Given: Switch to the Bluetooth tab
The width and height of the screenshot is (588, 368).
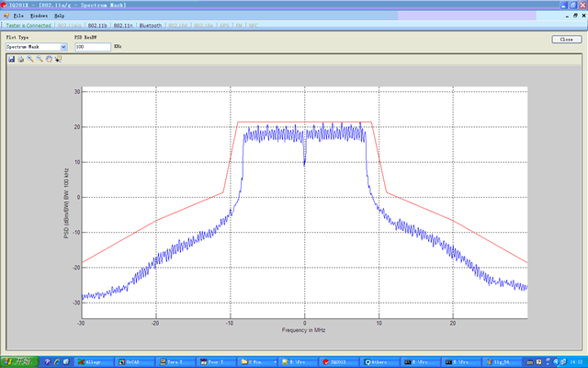Looking at the screenshot, I should tap(151, 26).
